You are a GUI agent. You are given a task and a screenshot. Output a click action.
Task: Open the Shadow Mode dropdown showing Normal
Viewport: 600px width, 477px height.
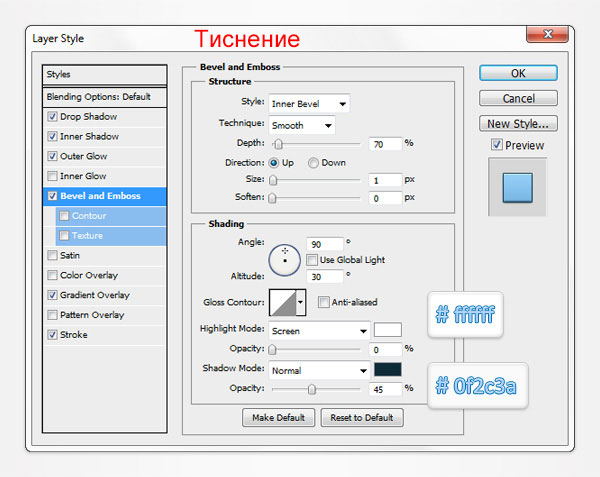tap(319, 370)
